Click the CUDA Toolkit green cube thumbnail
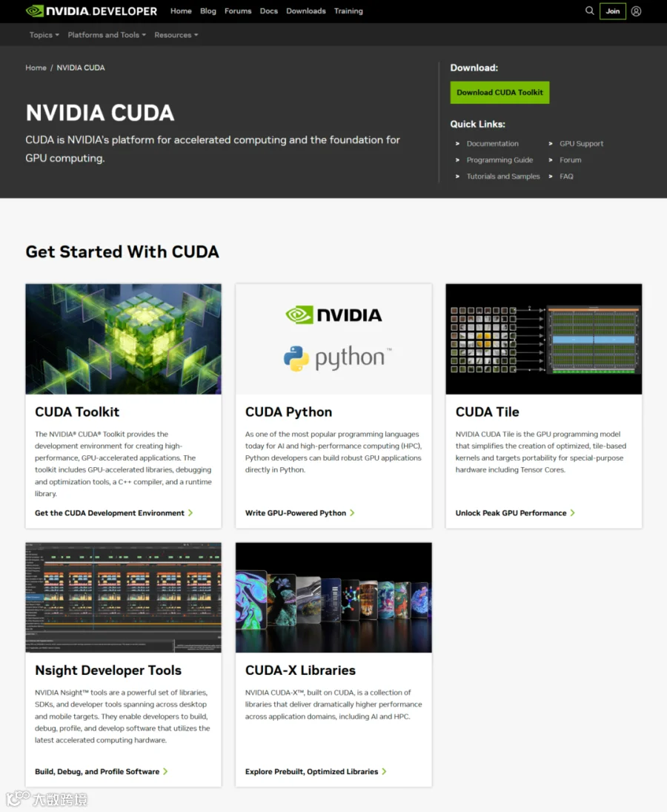667x812 pixels. click(x=123, y=339)
